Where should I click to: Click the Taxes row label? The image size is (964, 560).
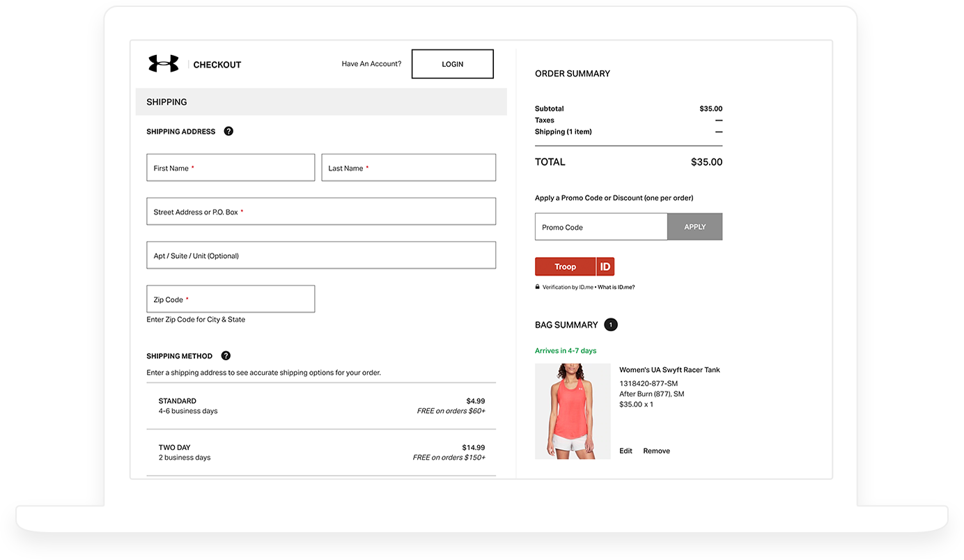point(545,120)
